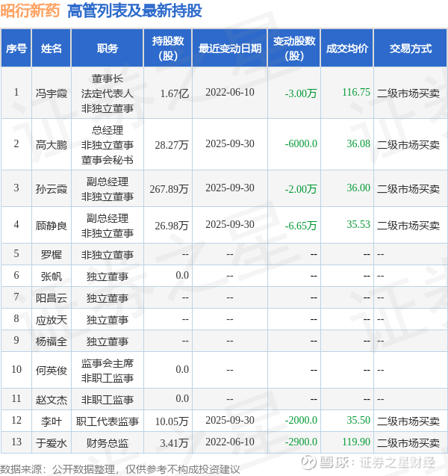Click 何英俊's position 监事会主席
This screenshot has width=448, height=476.
pyautogui.click(x=107, y=362)
